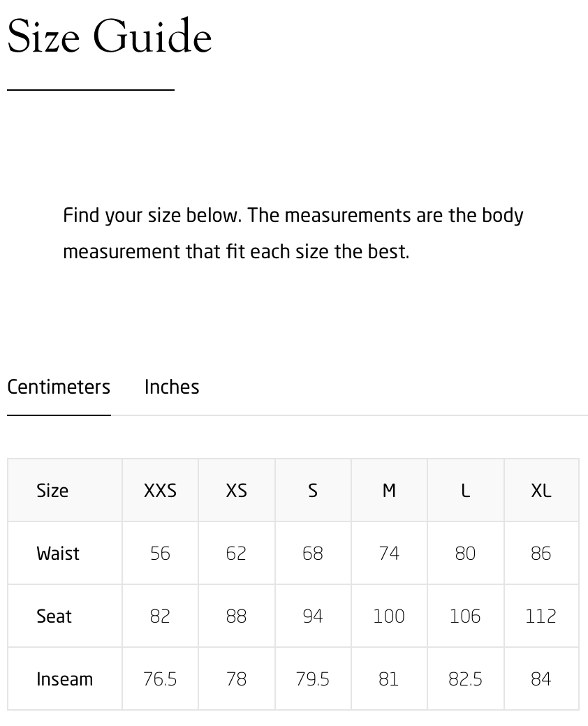This screenshot has width=588, height=726.
Task: Click the Size Guide heading
Action: 110,36
